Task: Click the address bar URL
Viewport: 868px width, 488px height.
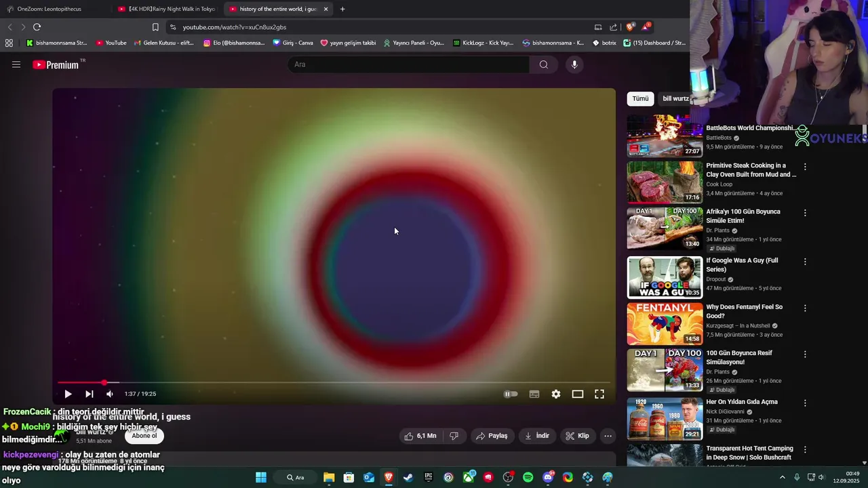Action: point(235,27)
